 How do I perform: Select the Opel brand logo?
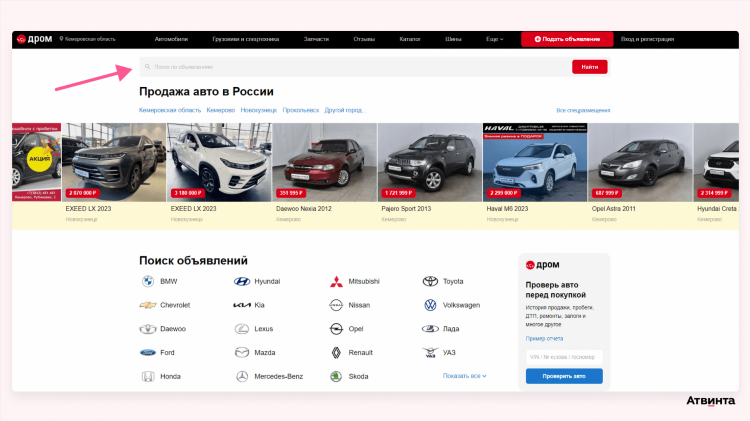336,329
